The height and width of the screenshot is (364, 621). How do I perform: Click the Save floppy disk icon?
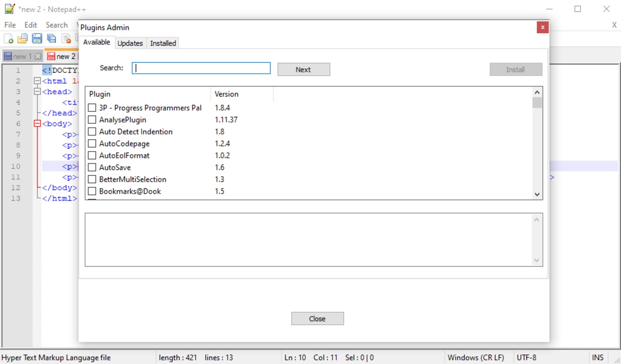tap(37, 39)
